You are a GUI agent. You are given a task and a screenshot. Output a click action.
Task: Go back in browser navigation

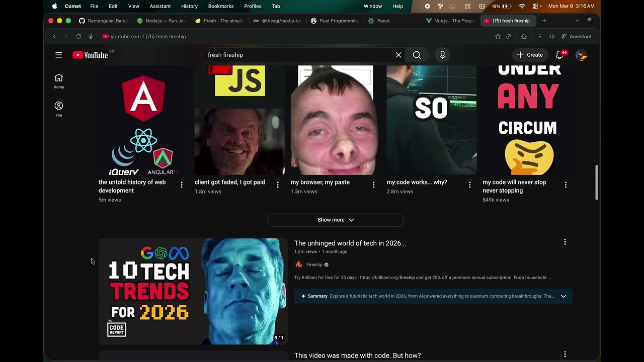coord(54,36)
